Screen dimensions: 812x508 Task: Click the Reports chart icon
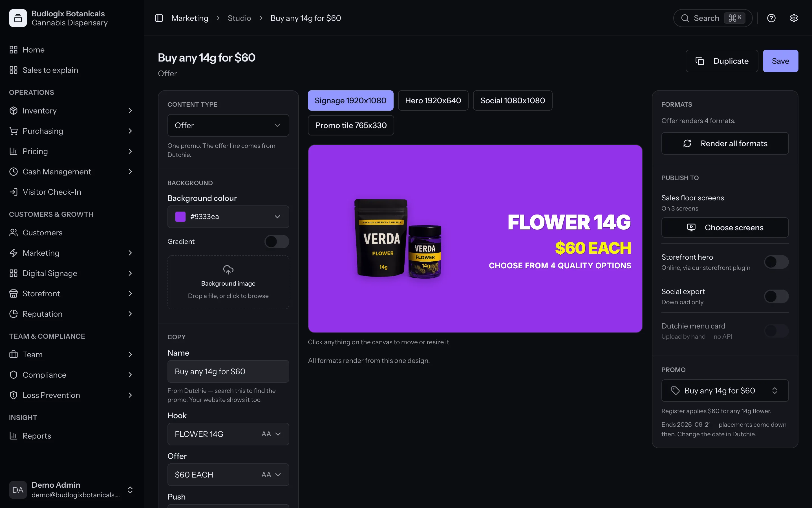coord(14,436)
